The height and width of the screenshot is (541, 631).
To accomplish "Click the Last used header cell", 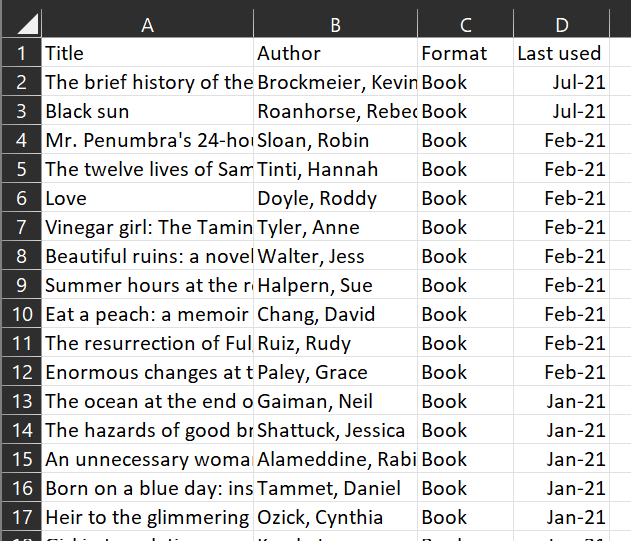I will point(562,53).
